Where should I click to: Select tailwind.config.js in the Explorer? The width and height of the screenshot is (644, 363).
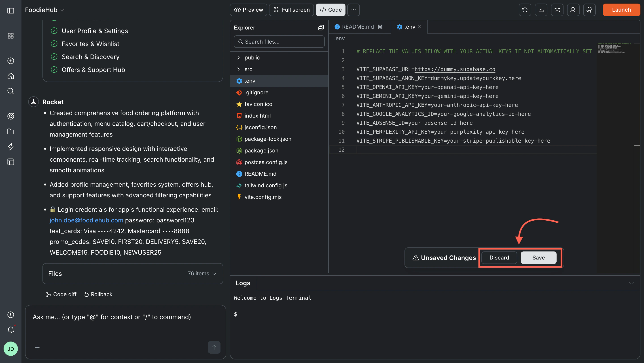(266, 185)
